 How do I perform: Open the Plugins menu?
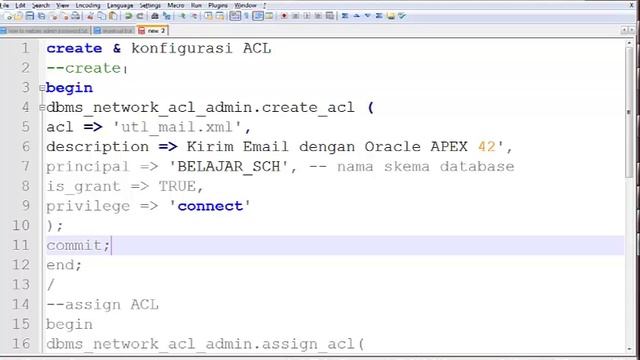pyautogui.click(x=218, y=5)
